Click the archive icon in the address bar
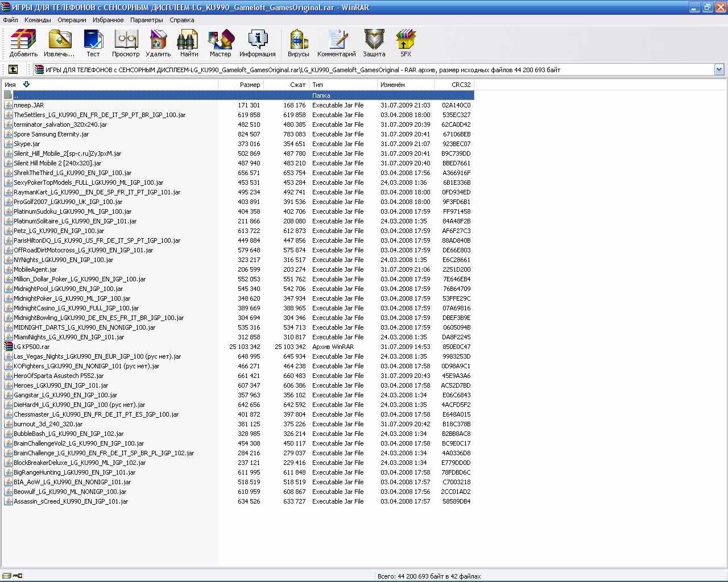This screenshot has height=582, width=728. click(39, 69)
